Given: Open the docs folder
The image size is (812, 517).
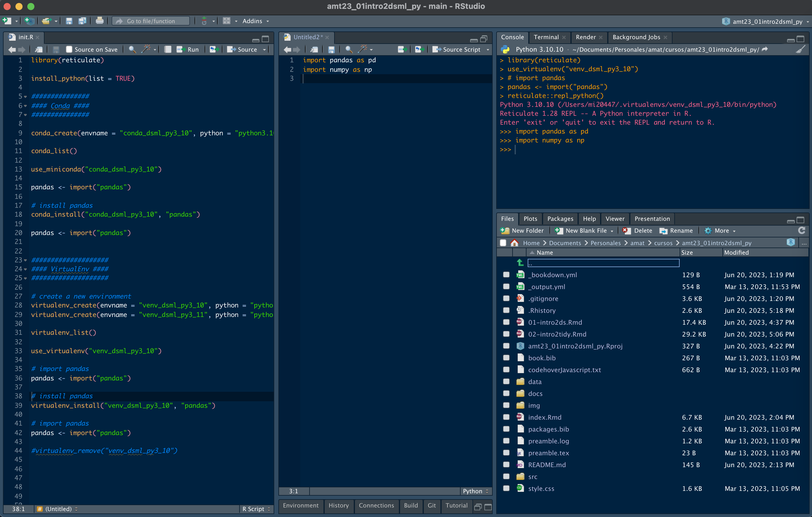Looking at the screenshot, I should 535,393.
